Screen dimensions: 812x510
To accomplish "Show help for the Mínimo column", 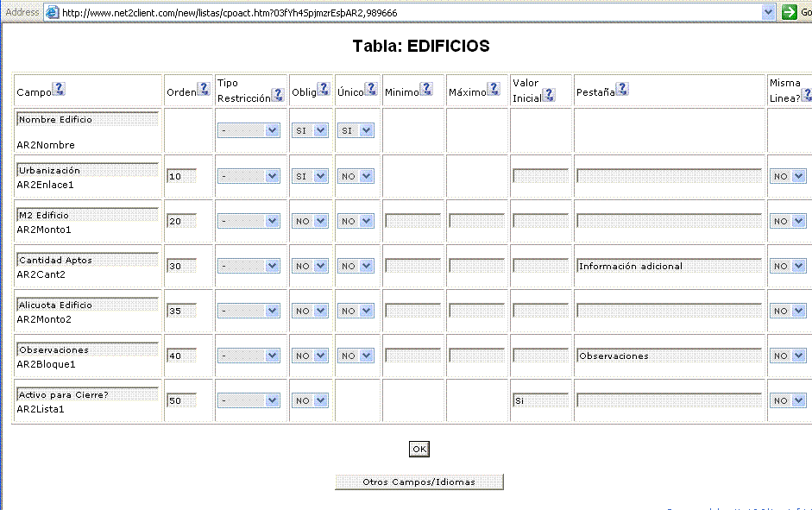I will pos(426,89).
